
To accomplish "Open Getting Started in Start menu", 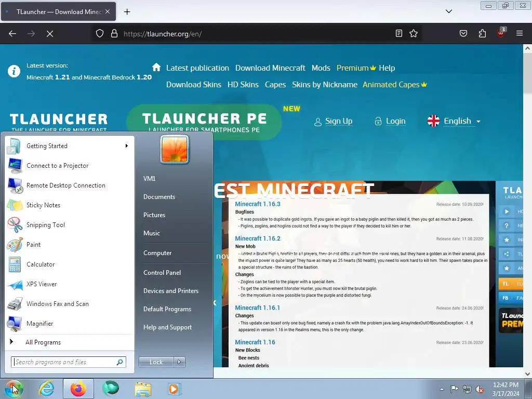I will click(x=70, y=146).
